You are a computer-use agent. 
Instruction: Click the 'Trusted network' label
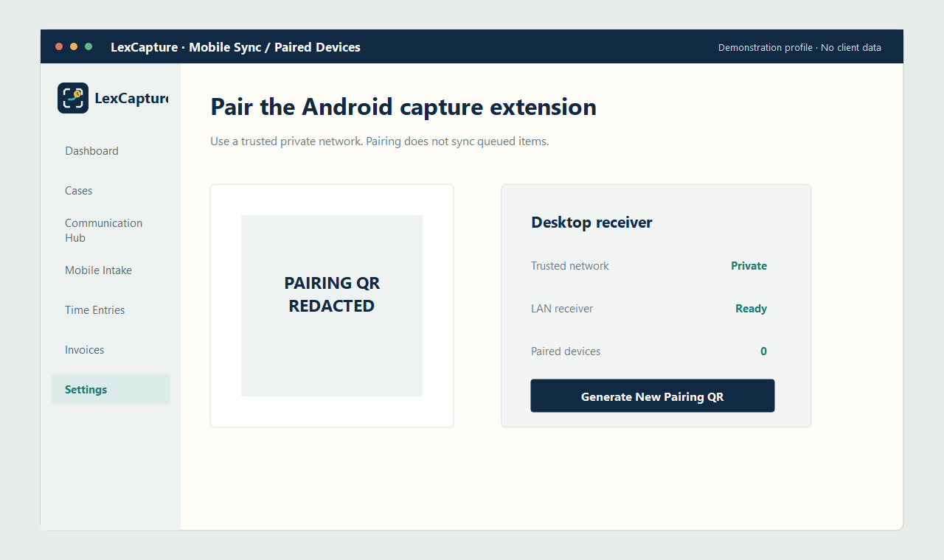click(x=570, y=266)
